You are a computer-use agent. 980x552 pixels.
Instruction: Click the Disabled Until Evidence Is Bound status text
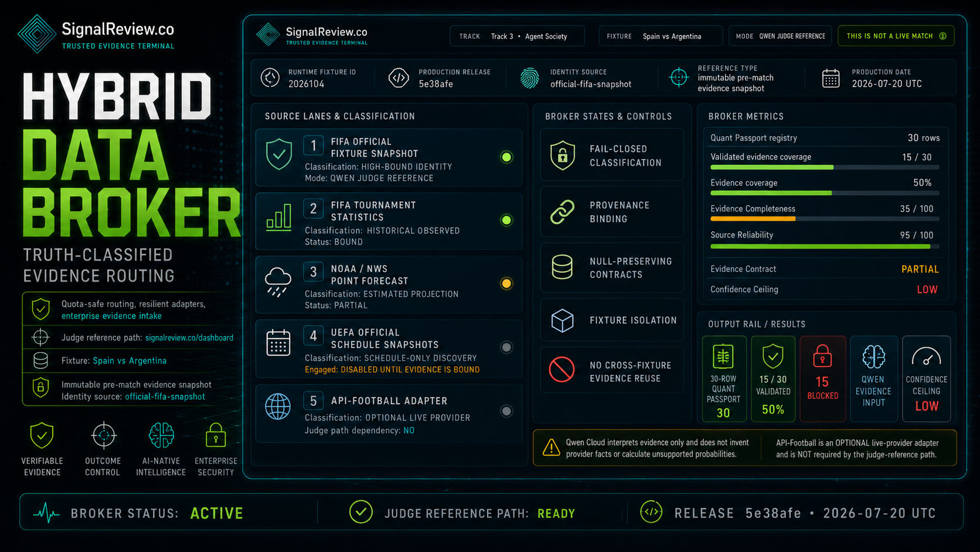point(410,370)
